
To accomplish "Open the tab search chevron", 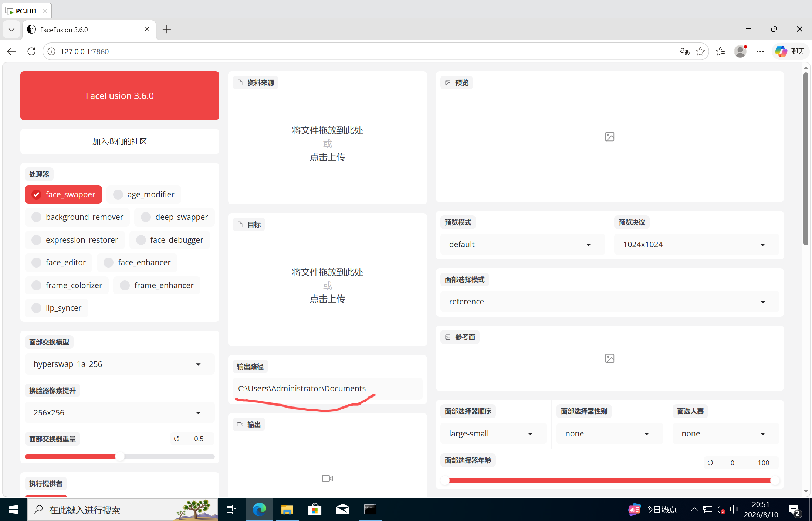I will point(11,30).
